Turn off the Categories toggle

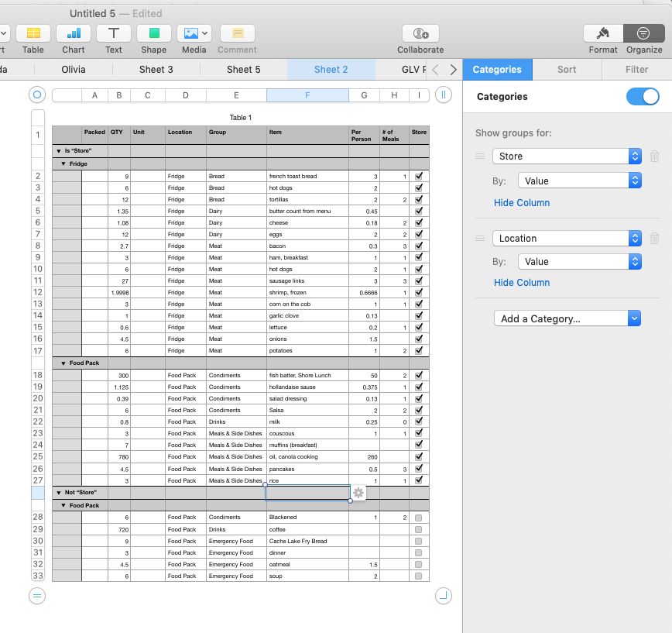tap(642, 96)
